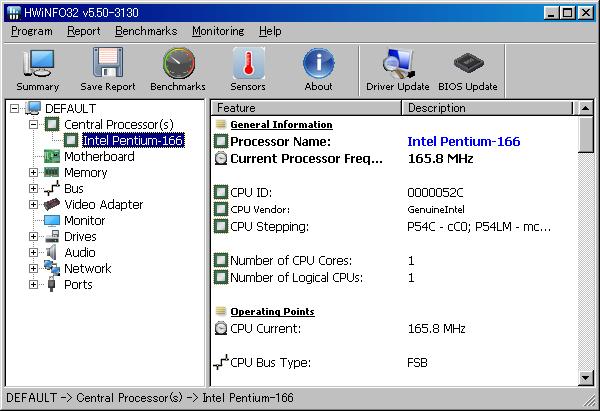Image resolution: width=600 pixels, height=411 pixels.
Task: Click the Number of Logical CPUs row
Action: 394,277
